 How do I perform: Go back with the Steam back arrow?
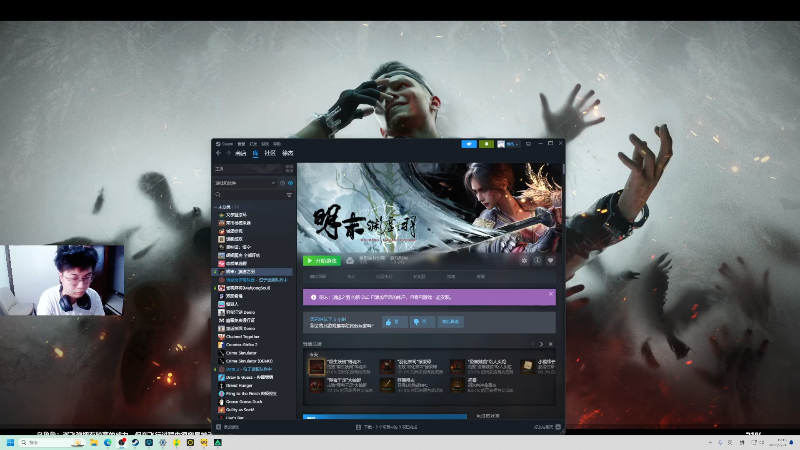(x=218, y=153)
